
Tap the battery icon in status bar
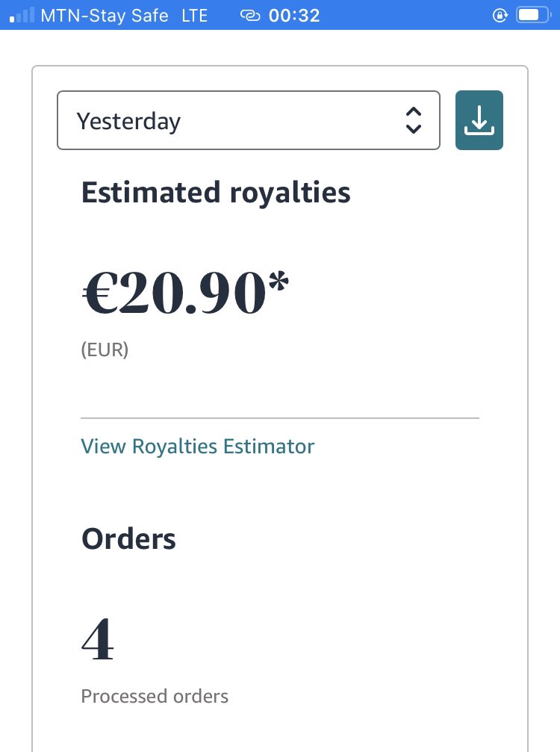tap(533, 16)
